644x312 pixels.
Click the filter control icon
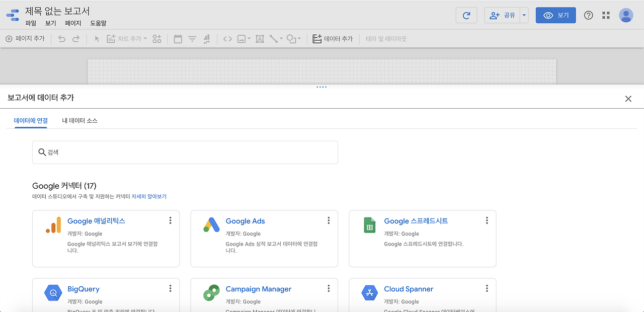[192, 39]
